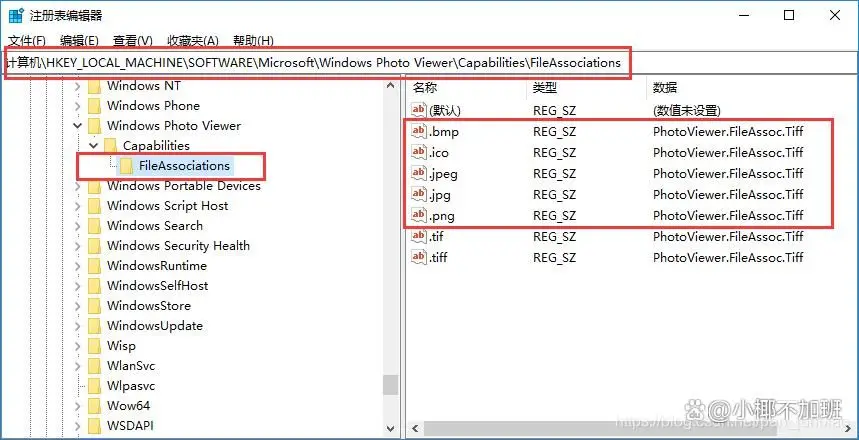Image resolution: width=859 pixels, height=440 pixels.
Task: Select the Windows Portable Devices key
Action: point(184,186)
